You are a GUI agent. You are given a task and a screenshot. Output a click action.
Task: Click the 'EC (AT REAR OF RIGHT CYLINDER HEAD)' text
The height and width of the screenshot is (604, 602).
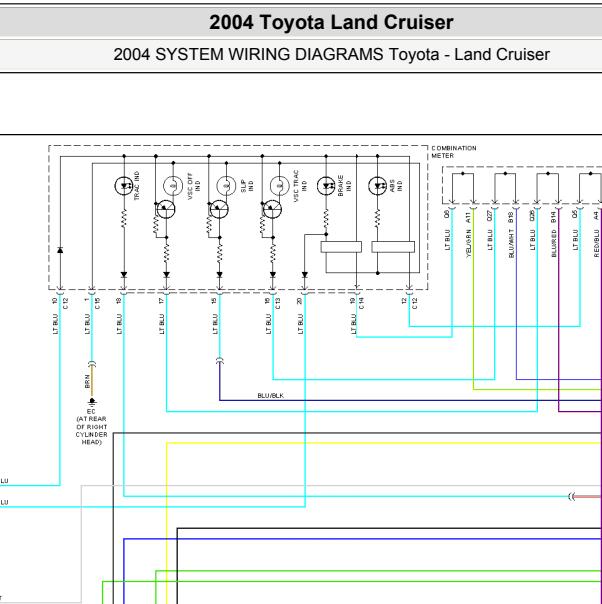[91, 427]
